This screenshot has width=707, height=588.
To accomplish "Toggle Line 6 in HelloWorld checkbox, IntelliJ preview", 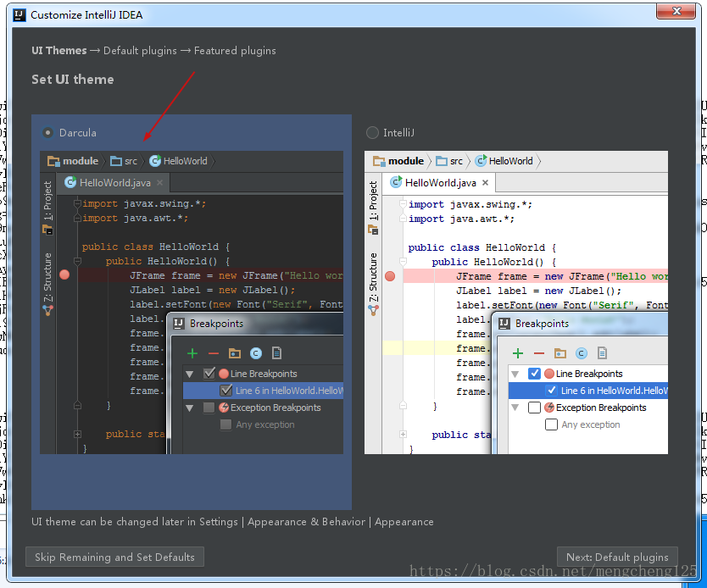I will point(551,391).
